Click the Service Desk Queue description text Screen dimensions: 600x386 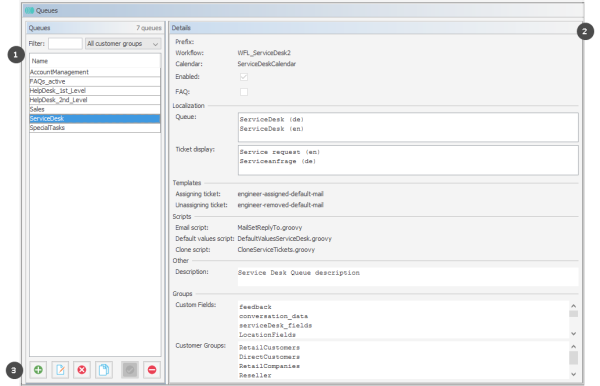coord(298,273)
